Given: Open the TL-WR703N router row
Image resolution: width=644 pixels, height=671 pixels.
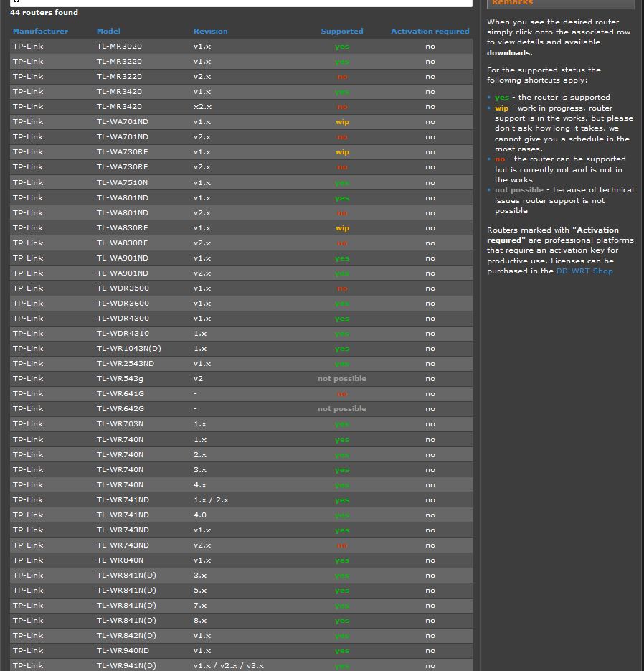Looking at the screenshot, I should tap(241, 424).
